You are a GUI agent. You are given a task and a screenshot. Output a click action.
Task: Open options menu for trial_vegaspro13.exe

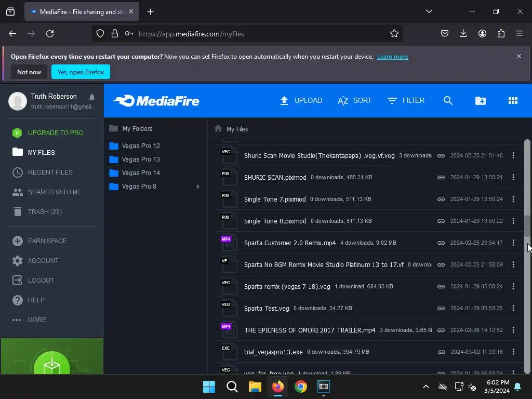pos(513,352)
